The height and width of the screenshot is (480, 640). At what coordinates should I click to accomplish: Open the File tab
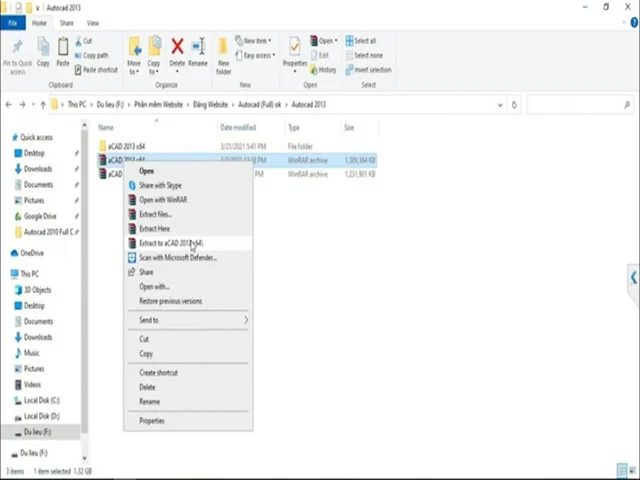pyautogui.click(x=13, y=23)
